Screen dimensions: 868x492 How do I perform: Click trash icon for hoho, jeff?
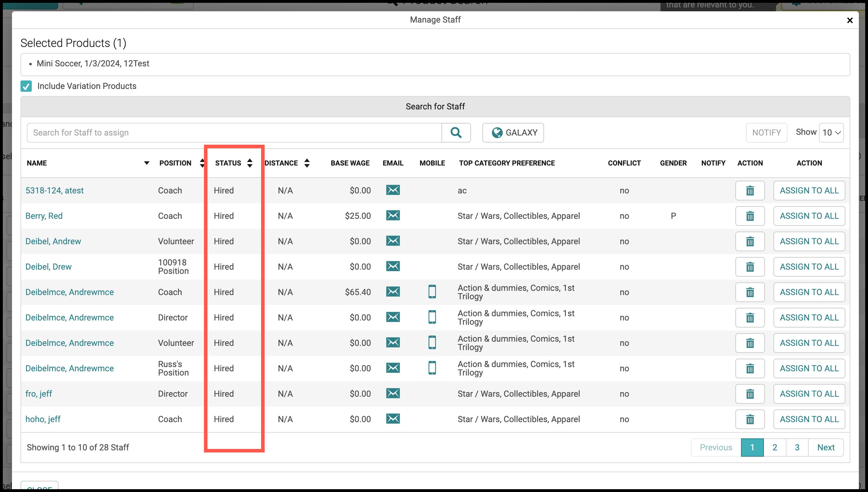[750, 419]
